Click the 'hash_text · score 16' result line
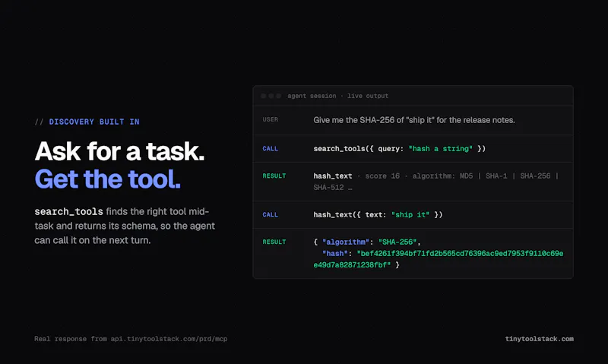Viewport: 608px width, 364px height. (x=436, y=182)
